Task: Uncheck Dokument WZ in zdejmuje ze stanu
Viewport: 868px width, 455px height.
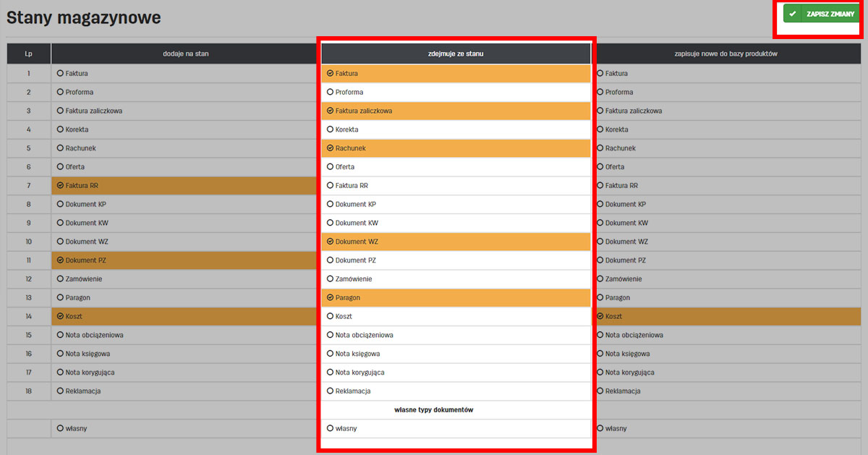Action: pyautogui.click(x=331, y=242)
